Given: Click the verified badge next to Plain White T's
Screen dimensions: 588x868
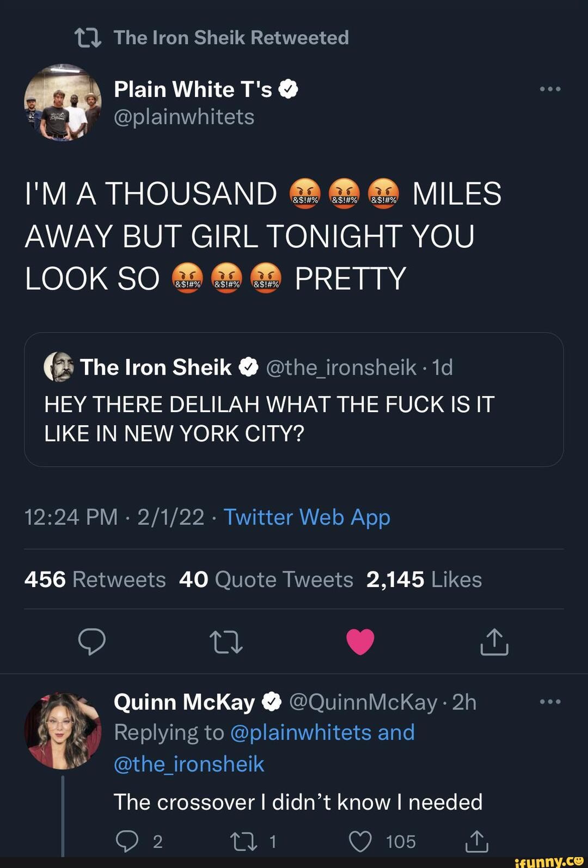Looking at the screenshot, I should pyautogui.click(x=289, y=88).
